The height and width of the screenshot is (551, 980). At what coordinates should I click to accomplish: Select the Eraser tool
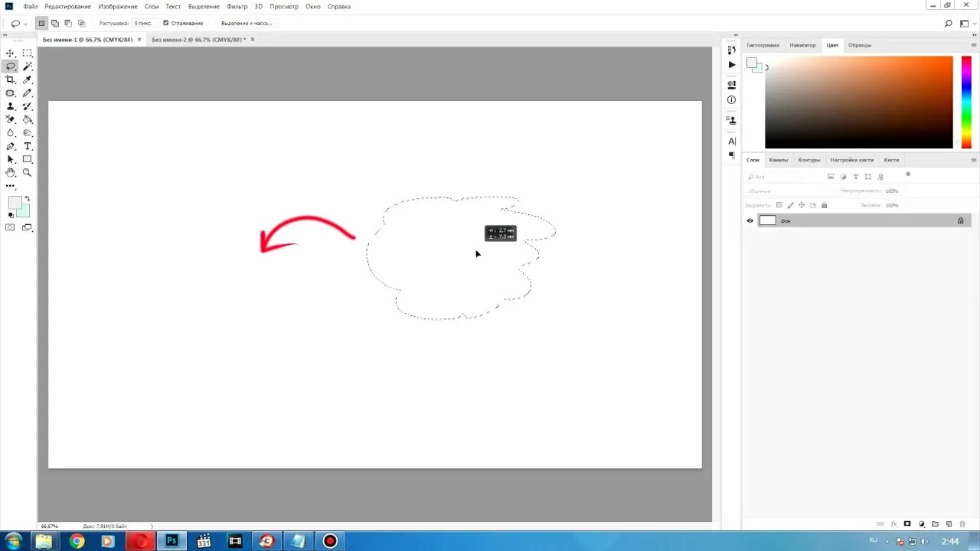tap(11, 119)
